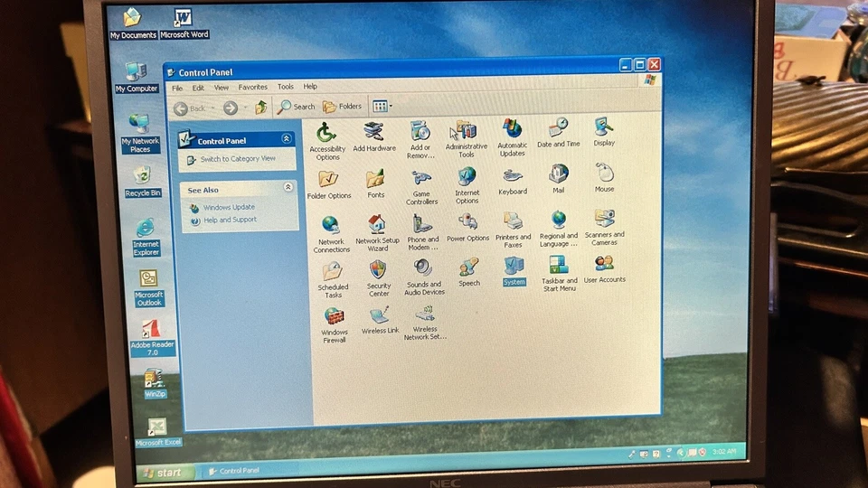The height and width of the screenshot is (488, 868).
Task: Select My Computer desktop icon
Action: click(x=137, y=78)
